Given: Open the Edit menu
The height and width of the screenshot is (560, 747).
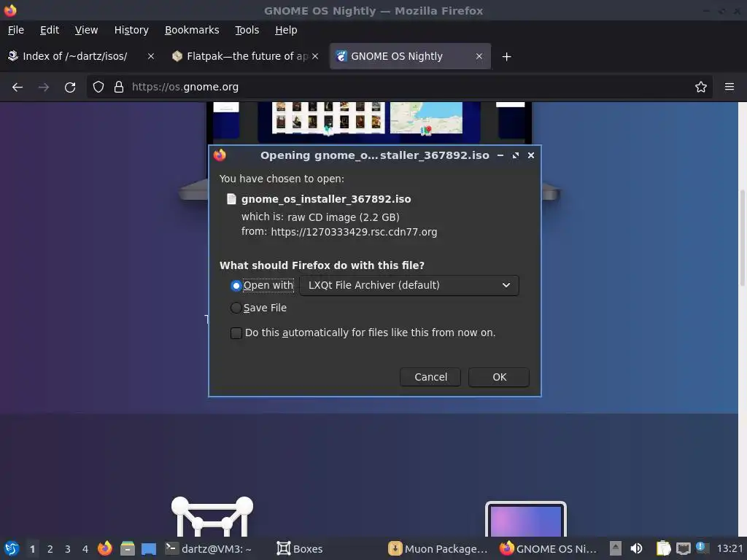Looking at the screenshot, I should coord(50,30).
